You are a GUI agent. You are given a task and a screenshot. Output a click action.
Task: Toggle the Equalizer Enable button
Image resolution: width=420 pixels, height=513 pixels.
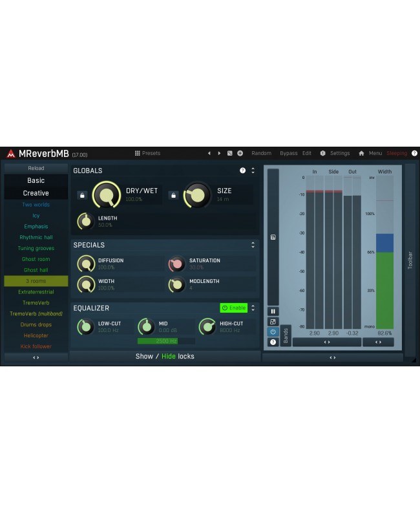coord(233,308)
